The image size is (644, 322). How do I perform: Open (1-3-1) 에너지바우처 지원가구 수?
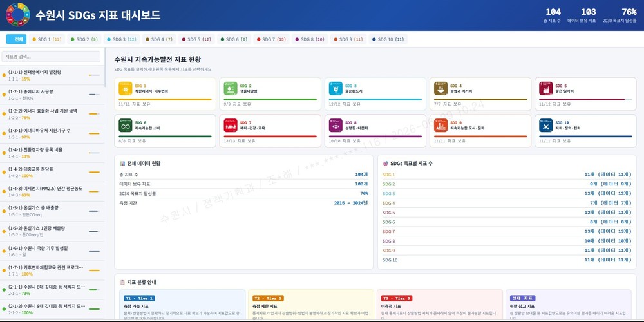(51, 133)
